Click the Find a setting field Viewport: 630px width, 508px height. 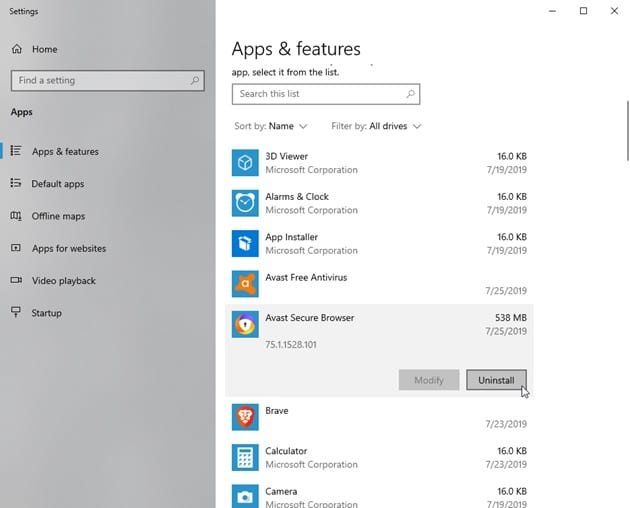pyautogui.click(x=107, y=80)
